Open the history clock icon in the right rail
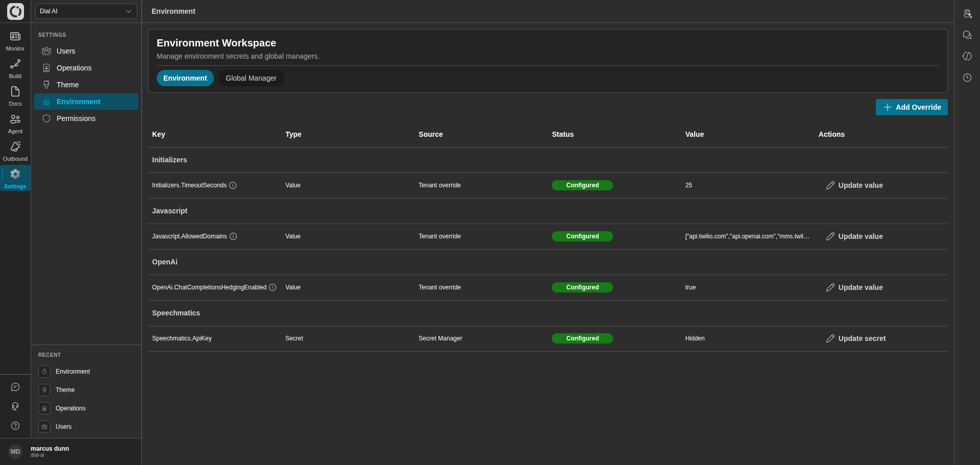980x465 pixels. click(967, 78)
